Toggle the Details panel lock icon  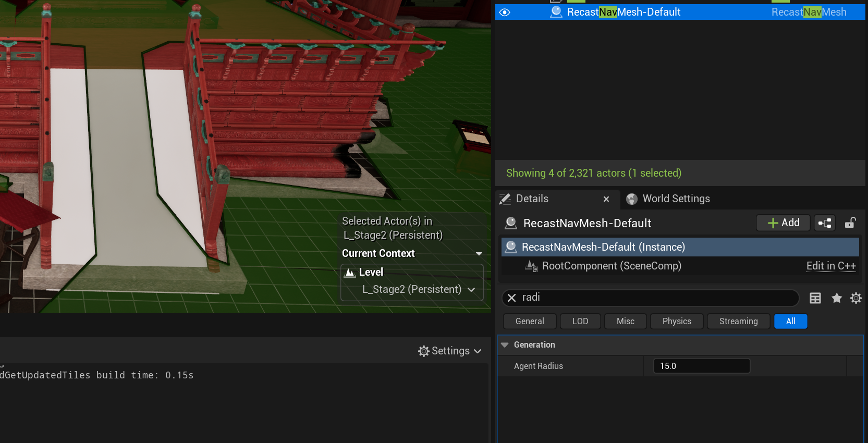(850, 223)
